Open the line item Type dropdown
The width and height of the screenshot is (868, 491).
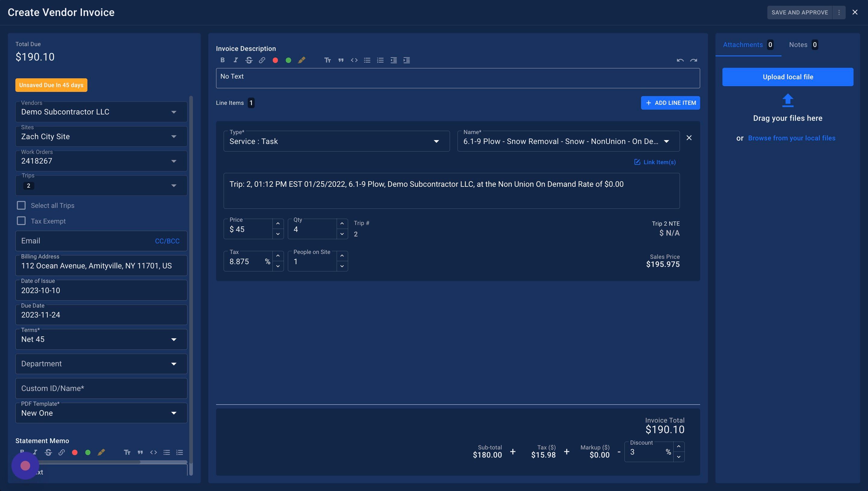pos(336,141)
